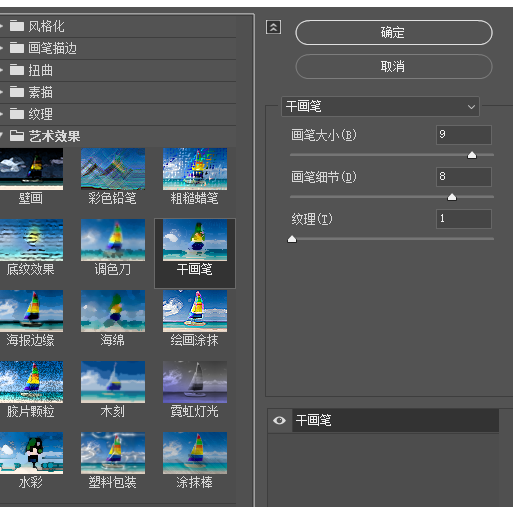Collapse the 艺术效果 category
The height and width of the screenshot is (507, 513).
click(x=1, y=136)
